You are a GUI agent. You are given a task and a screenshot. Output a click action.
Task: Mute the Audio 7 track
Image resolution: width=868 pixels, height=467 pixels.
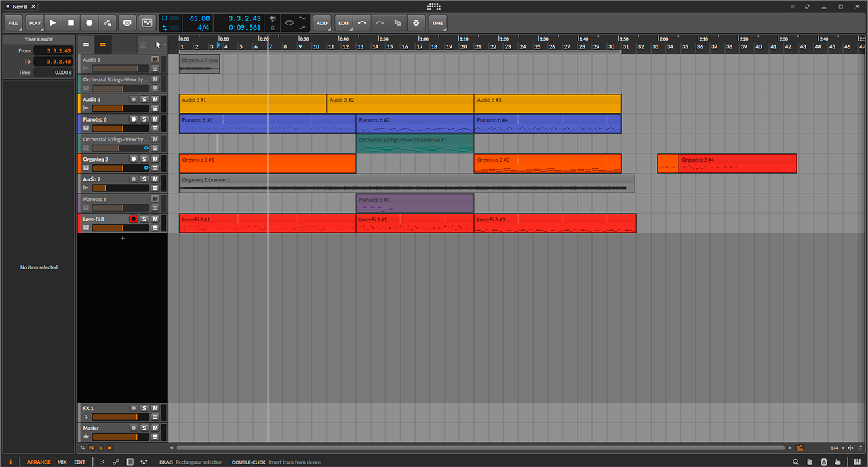click(155, 179)
